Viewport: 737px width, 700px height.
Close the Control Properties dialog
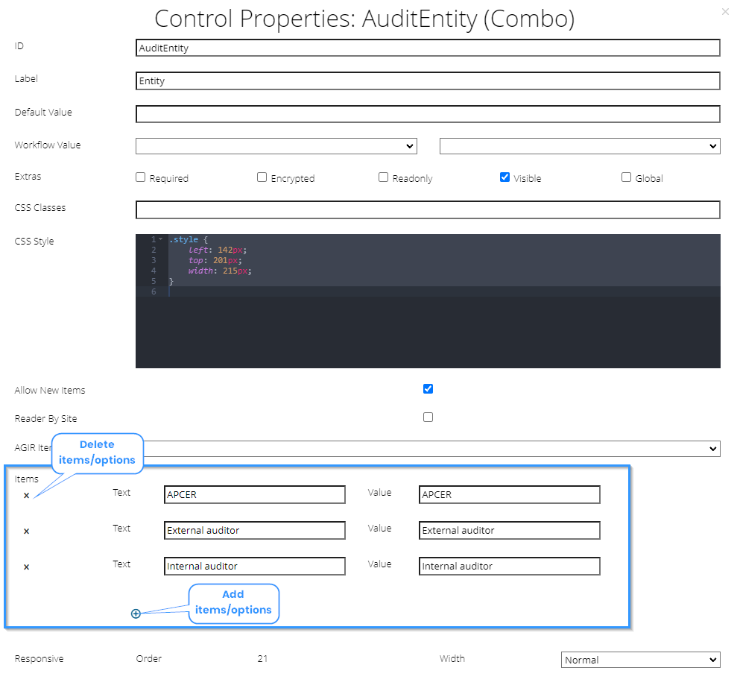click(725, 12)
